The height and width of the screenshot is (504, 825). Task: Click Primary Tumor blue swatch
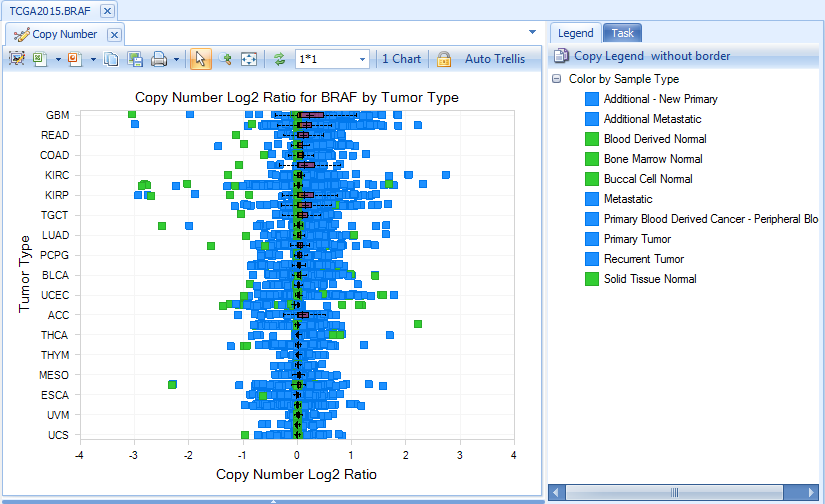(x=592, y=239)
